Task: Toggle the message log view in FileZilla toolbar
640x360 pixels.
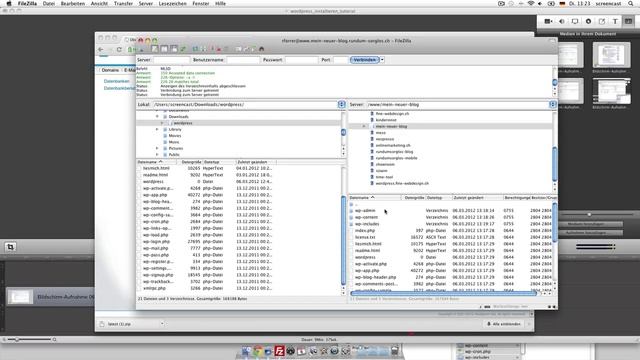Action: (x=155, y=49)
